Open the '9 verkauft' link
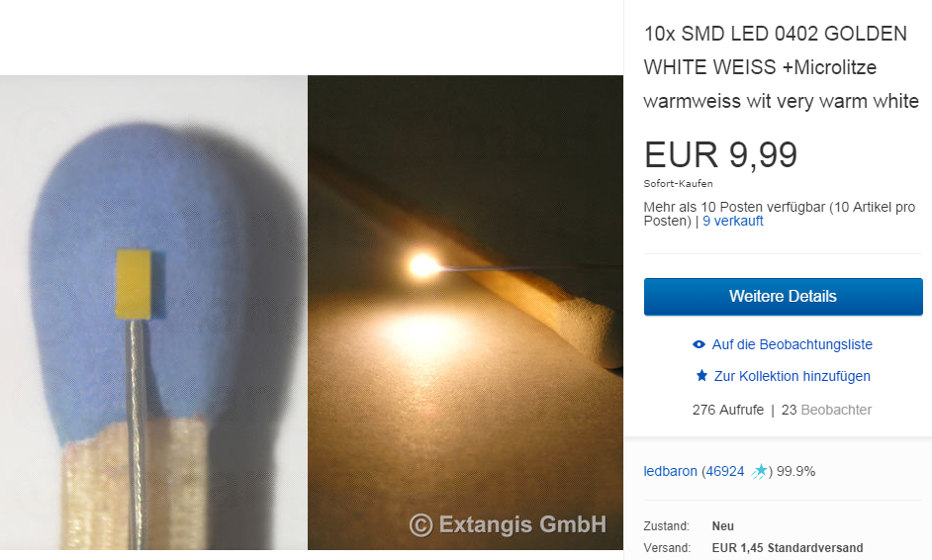The image size is (932, 560). [732, 222]
